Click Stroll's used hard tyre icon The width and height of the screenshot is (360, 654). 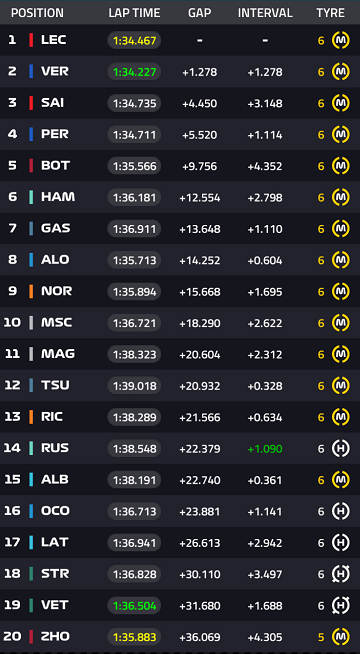coord(340,574)
